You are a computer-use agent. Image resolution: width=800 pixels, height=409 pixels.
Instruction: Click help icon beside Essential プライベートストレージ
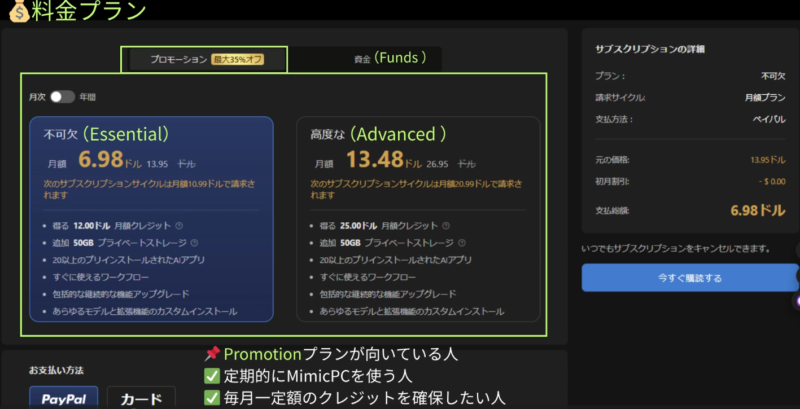(x=194, y=243)
